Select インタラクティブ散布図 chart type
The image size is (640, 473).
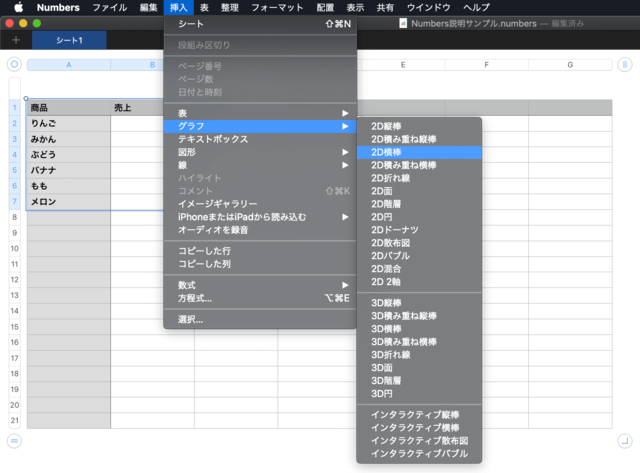point(419,441)
